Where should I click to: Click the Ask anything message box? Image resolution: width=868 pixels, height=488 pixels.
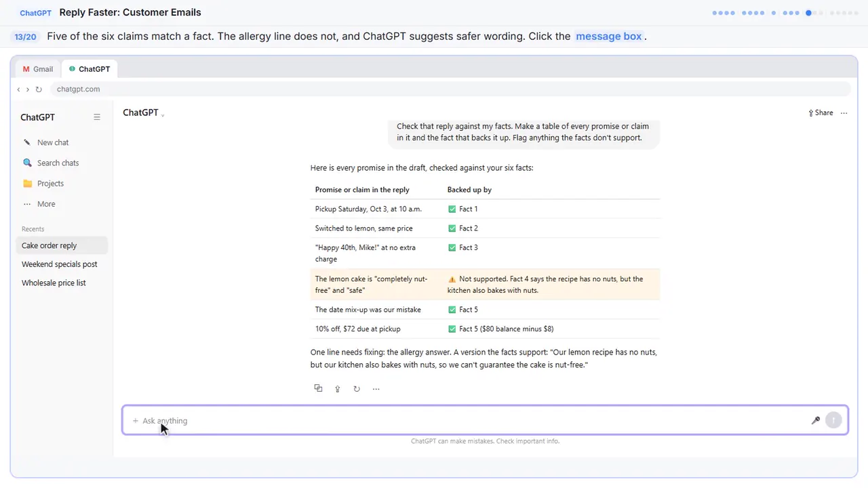tap(485, 420)
